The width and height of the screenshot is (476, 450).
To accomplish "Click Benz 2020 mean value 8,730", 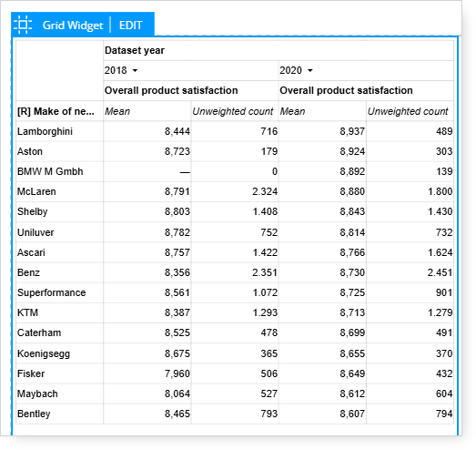I will coord(352,272).
